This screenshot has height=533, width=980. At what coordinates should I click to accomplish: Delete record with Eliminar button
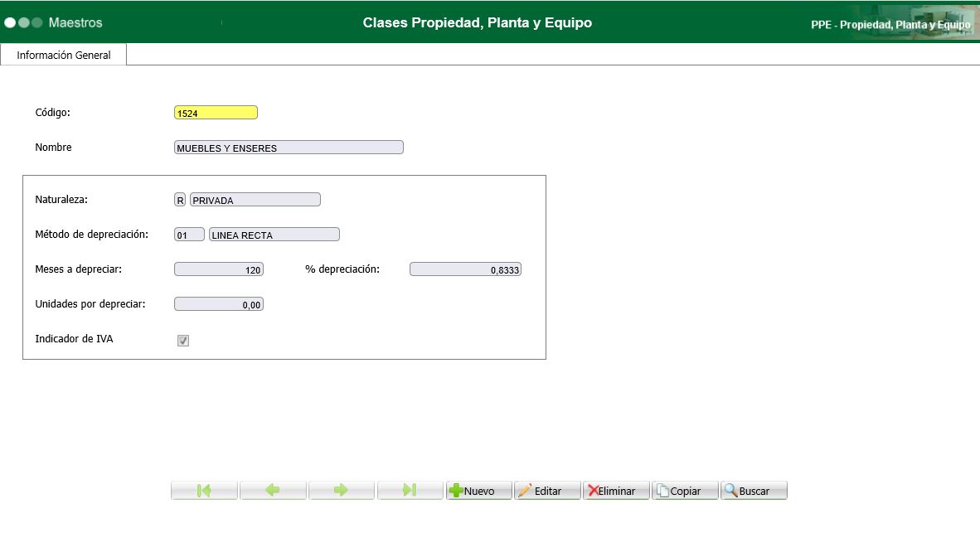click(x=616, y=491)
